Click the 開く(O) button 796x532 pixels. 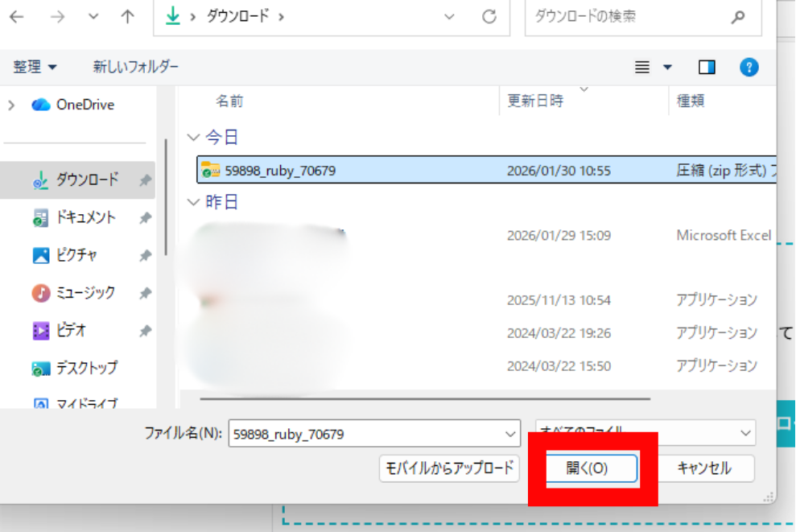(592, 468)
